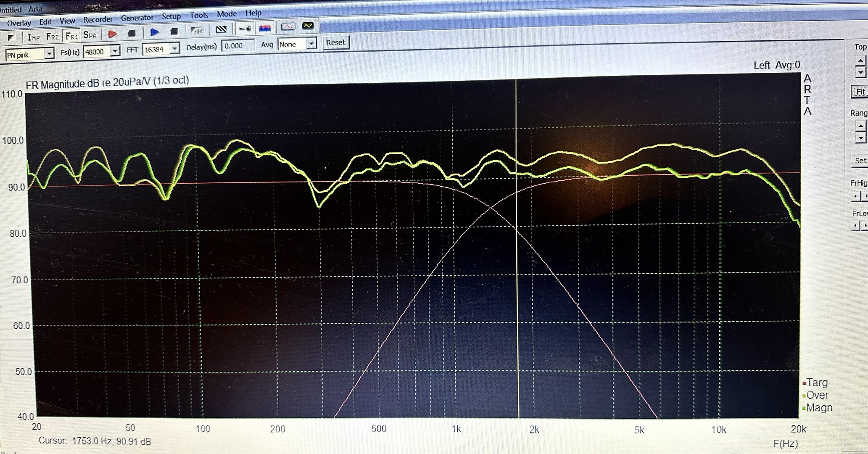Start generator with blue play arrow
868x454 pixels.
(x=154, y=32)
